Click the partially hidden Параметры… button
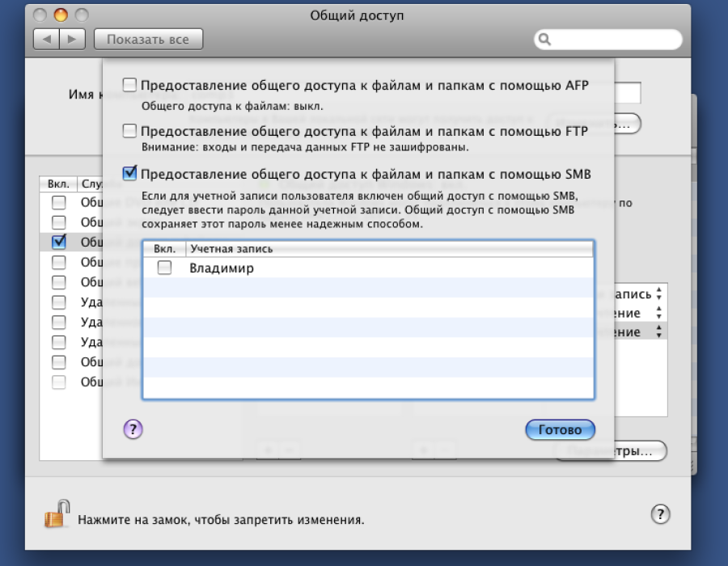728x566 pixels. click(641, 451)
